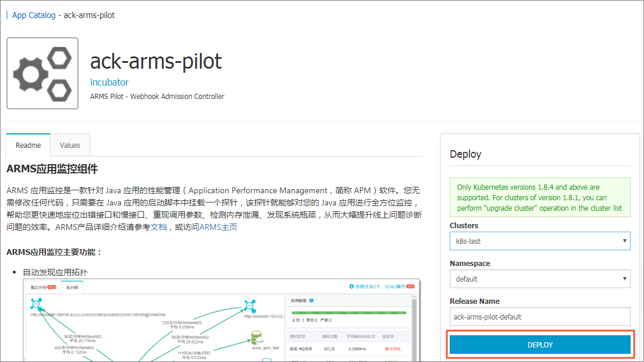Open the 文档 documentation link

(159, 227)
